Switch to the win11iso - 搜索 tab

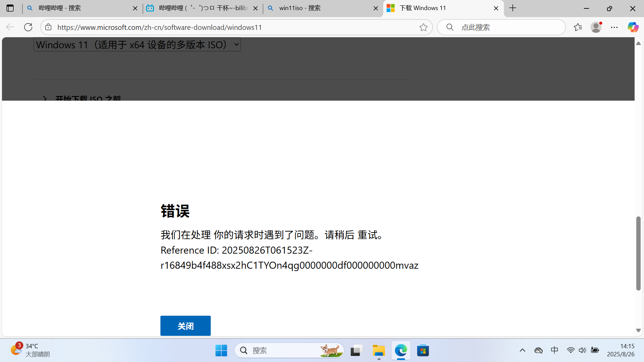point(323,8)
